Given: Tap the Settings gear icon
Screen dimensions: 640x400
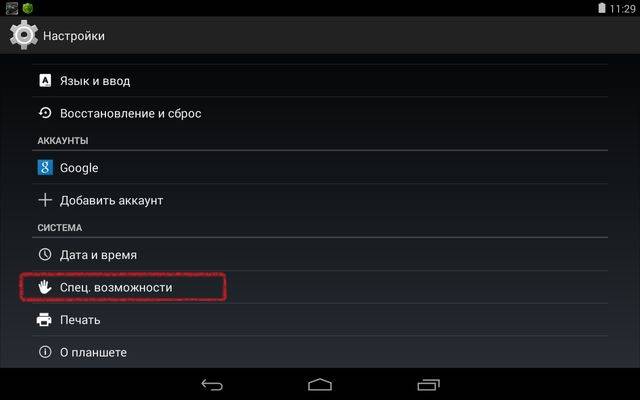Looking at the screenshot, I should click(24, 35).
